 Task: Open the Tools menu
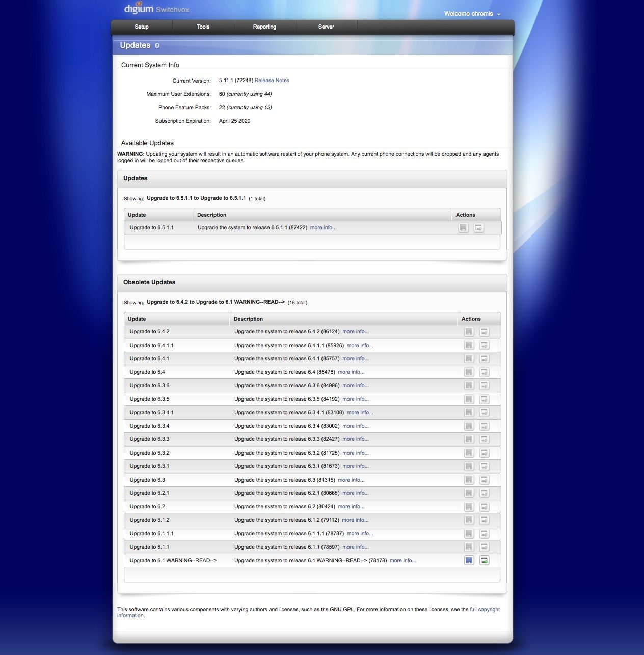click(203, 27)
